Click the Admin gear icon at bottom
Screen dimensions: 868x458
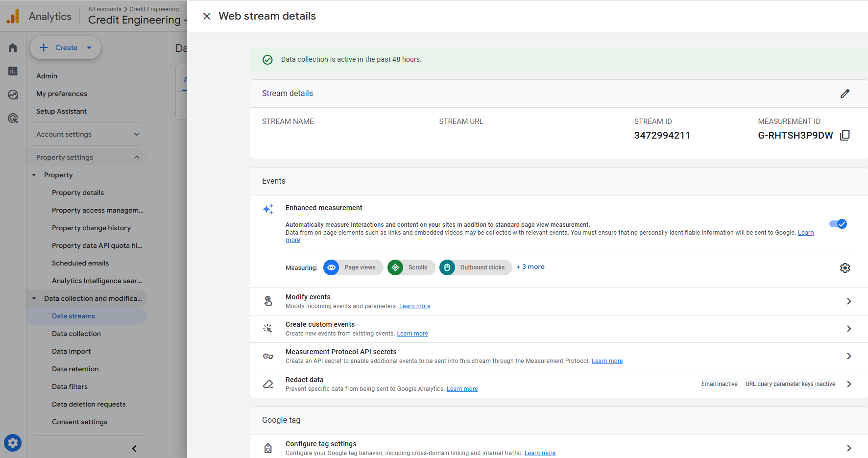pos(13,443)
